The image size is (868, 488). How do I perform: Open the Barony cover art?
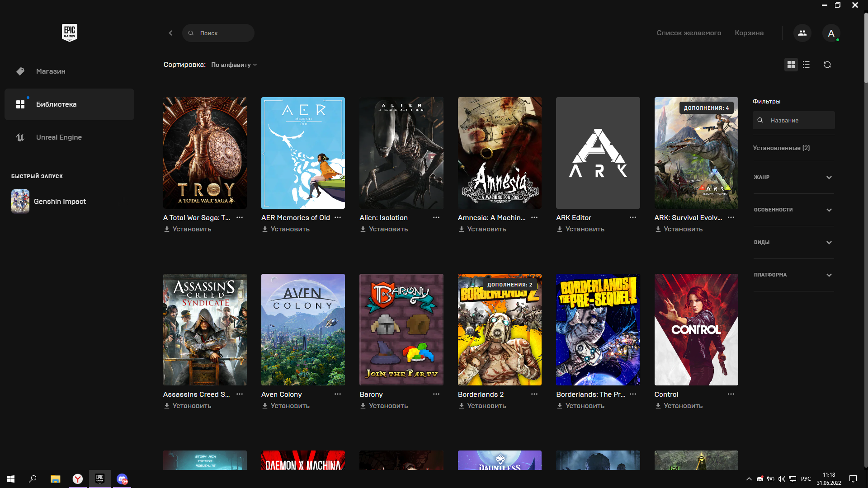tap(401, 329)
